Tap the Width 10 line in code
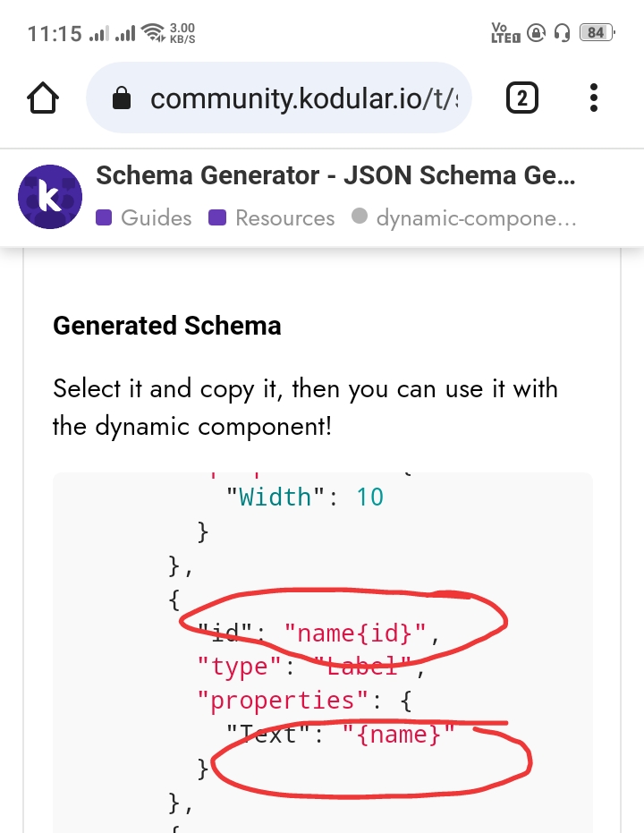This screenshot has width=644, height=833. (x=305, y=497)
